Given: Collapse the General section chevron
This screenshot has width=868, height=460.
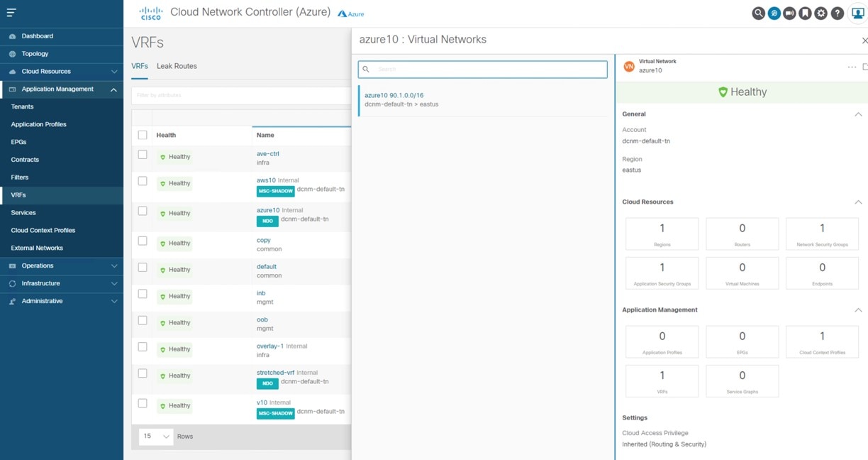Looking at the screenshot, I should (x=858, y=114).
